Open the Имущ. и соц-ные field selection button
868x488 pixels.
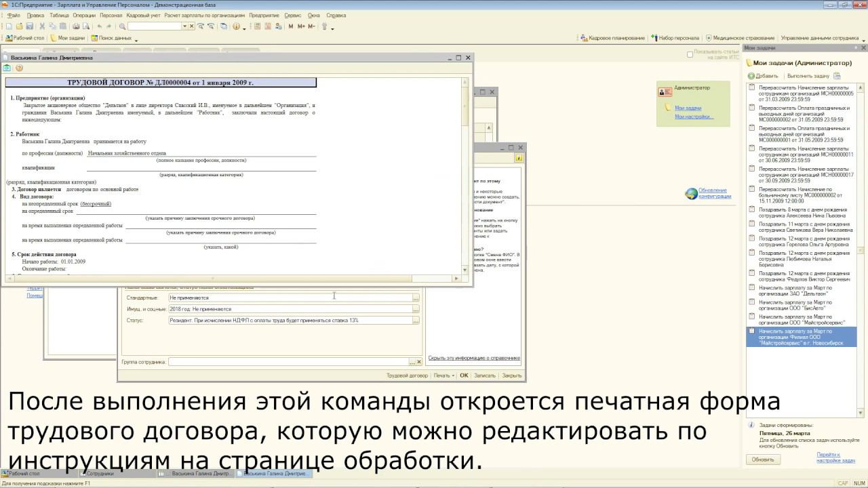click(416, 309)
